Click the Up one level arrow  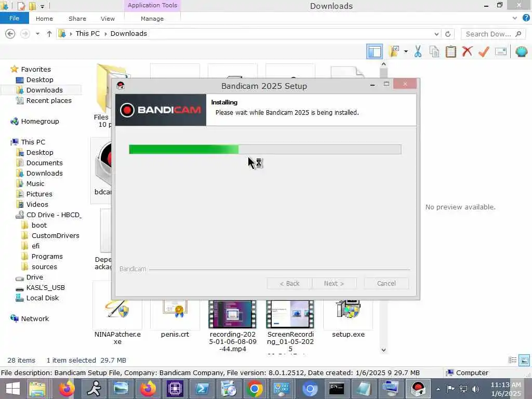(x=49, y=34)
